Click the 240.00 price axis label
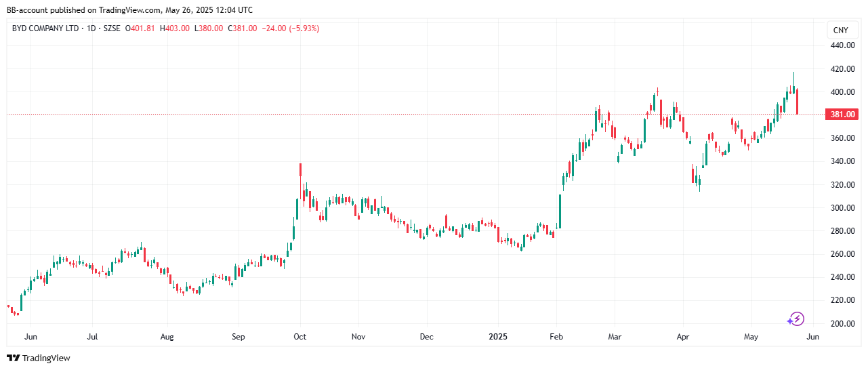The image size is (868, 370). (844, 277)
